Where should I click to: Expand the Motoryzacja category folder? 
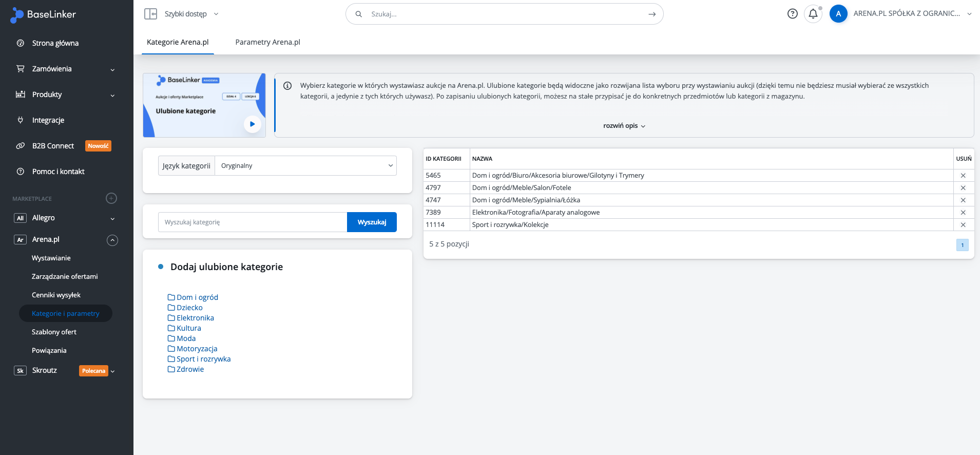coord(193,349)
